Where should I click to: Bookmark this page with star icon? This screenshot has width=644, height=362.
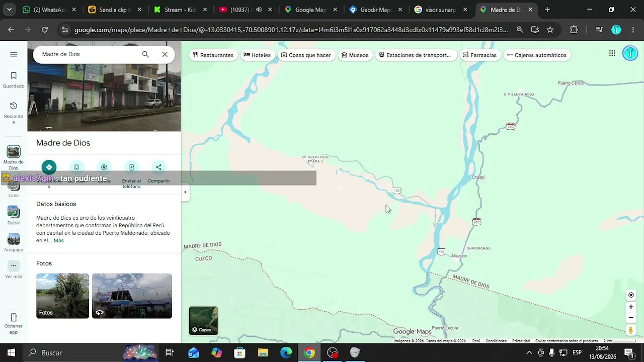point(550,30)
